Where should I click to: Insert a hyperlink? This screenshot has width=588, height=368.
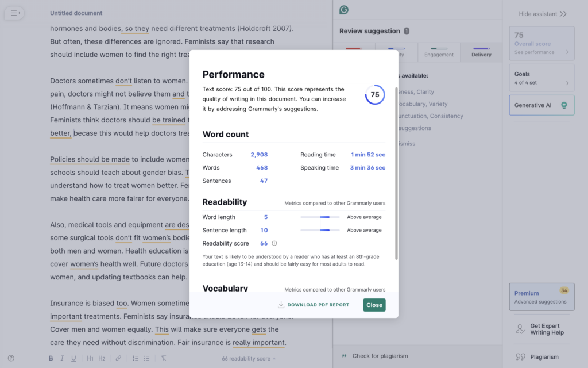click(118, 358)
